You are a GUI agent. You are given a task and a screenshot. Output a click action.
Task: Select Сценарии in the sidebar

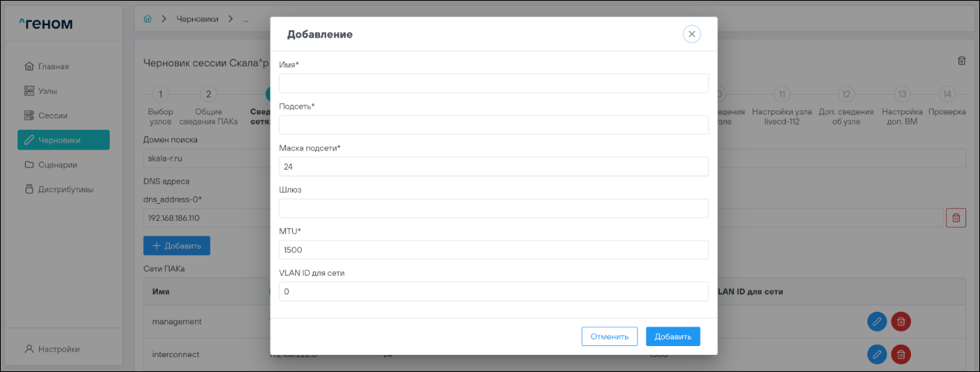point(58,165)
